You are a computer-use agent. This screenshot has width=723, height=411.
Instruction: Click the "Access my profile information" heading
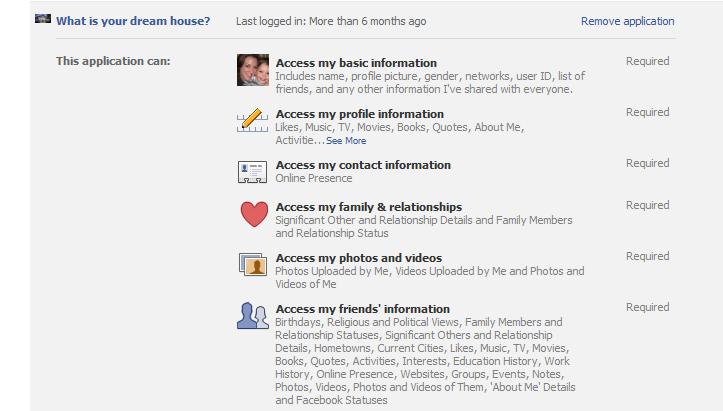tap(359, 114)
